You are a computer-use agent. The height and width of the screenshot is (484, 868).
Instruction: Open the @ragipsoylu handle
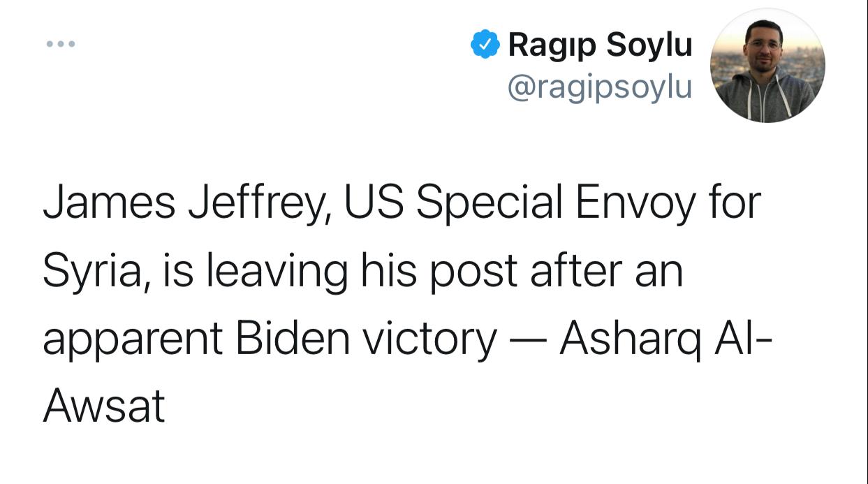pos(600,87)
